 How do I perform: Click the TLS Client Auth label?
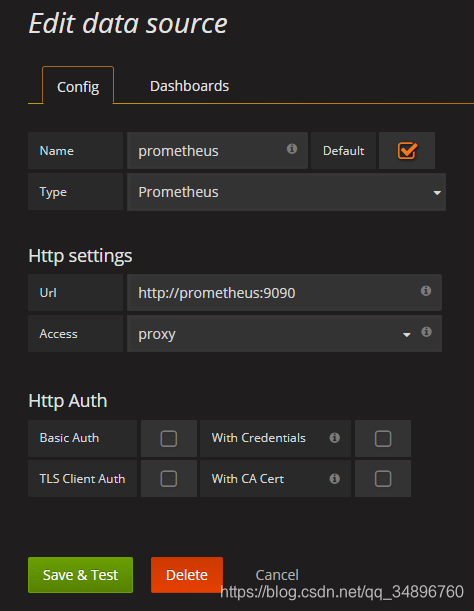(82, 479)
